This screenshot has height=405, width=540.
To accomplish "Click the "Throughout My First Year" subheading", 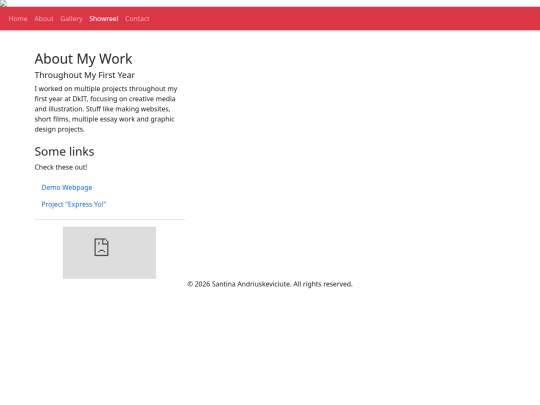I will [x=84, y=75].
